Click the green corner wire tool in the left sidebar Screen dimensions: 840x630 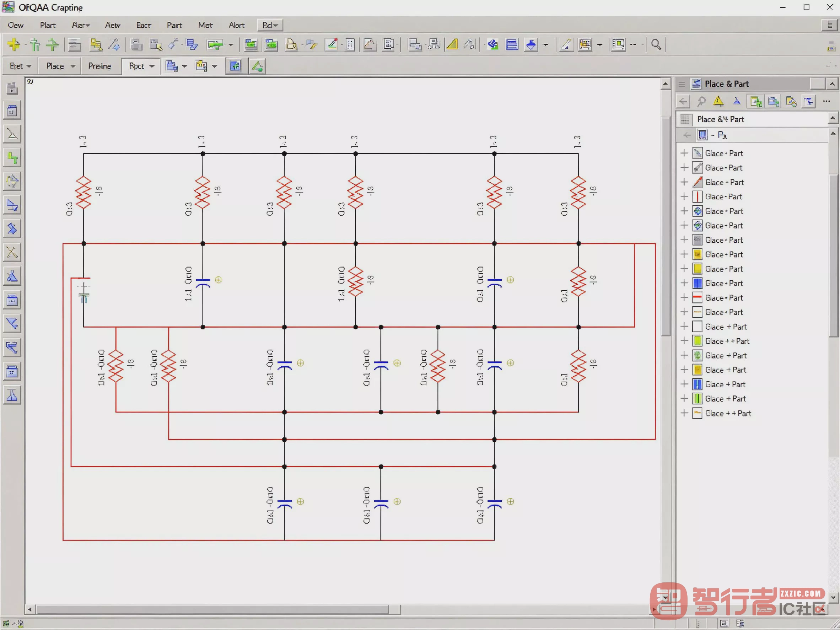(12, 158)
